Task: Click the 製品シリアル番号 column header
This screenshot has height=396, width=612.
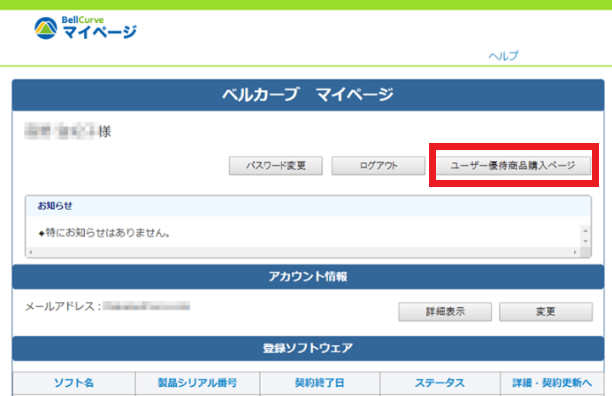Action: click(x=197, y=383)
